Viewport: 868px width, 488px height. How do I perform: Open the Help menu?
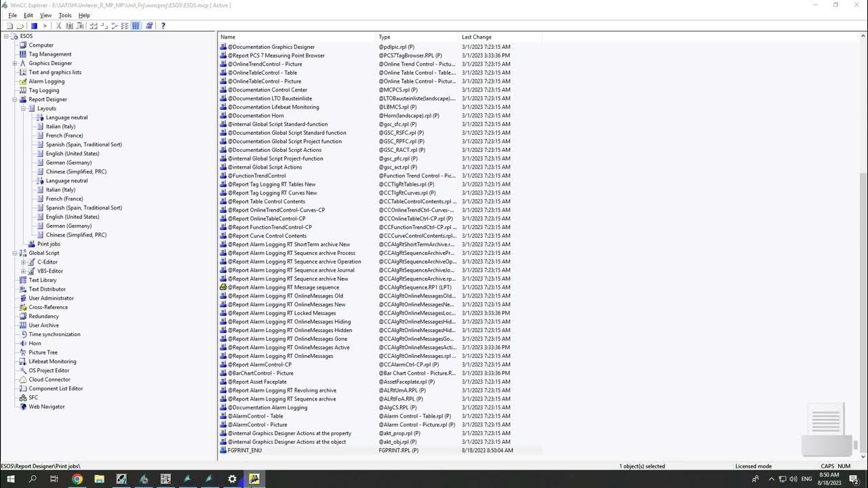click(x=84, y=15)
